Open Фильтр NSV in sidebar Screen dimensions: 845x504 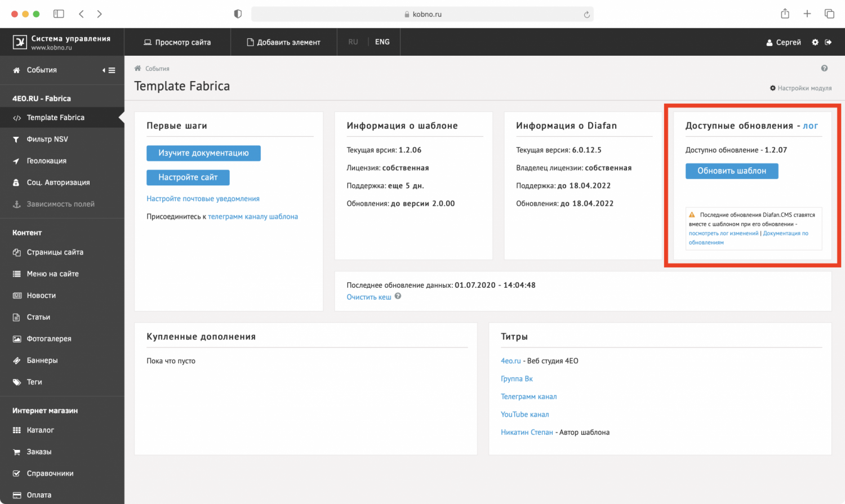point(47,139)
